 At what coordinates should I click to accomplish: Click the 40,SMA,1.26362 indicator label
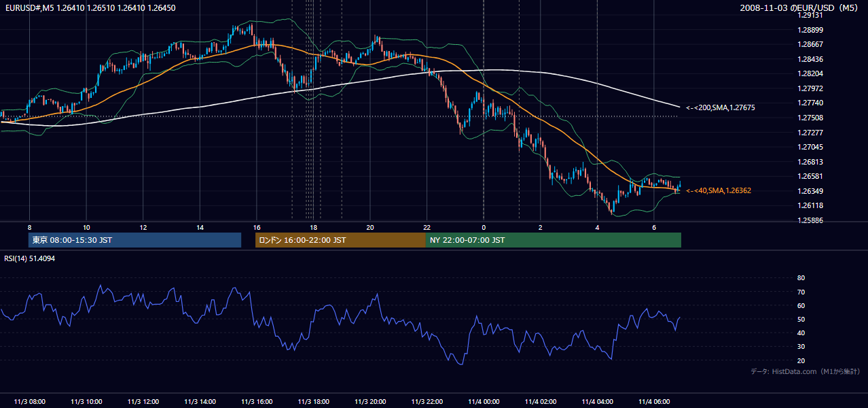719,190
